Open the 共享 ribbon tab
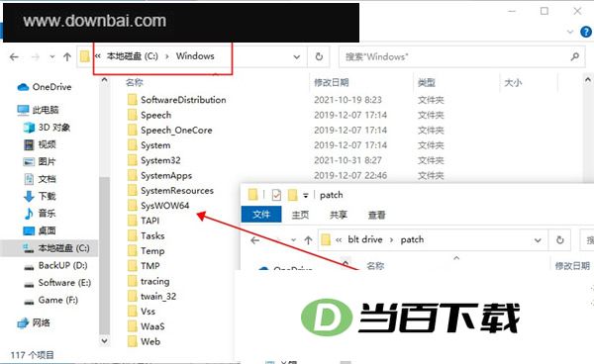The image size is (594, 364). pyautogui.click(x=339, y=215)
